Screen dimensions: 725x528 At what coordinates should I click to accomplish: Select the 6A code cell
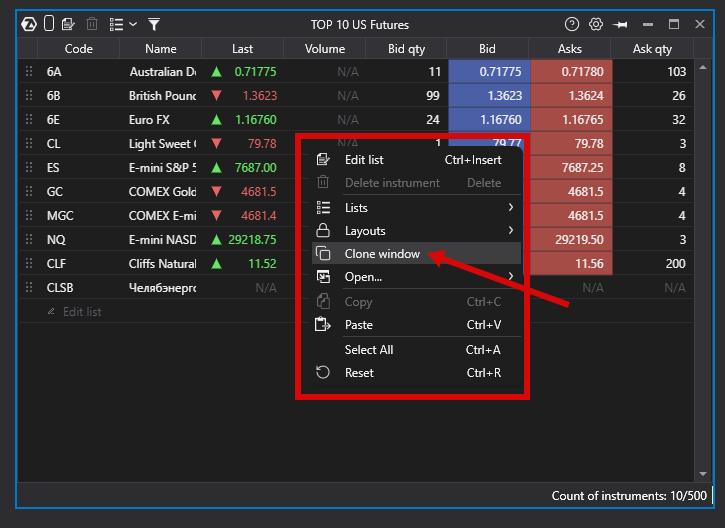pos(79,72)
